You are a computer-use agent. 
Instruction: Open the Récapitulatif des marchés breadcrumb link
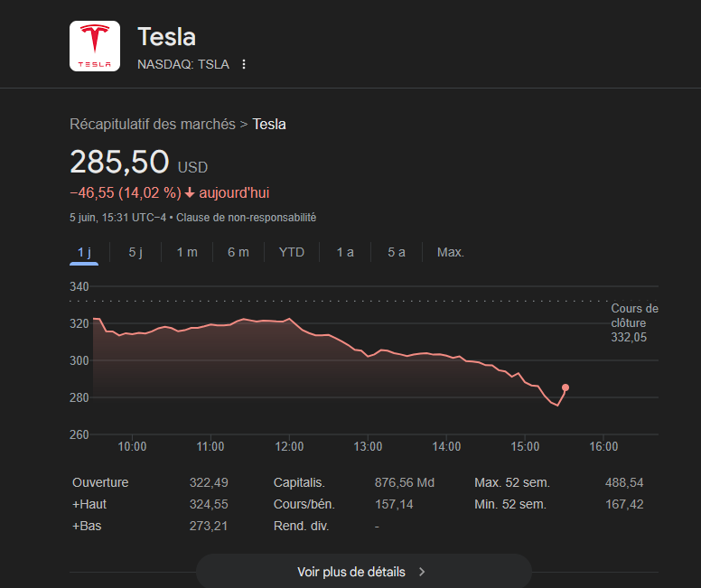(153, 125)
